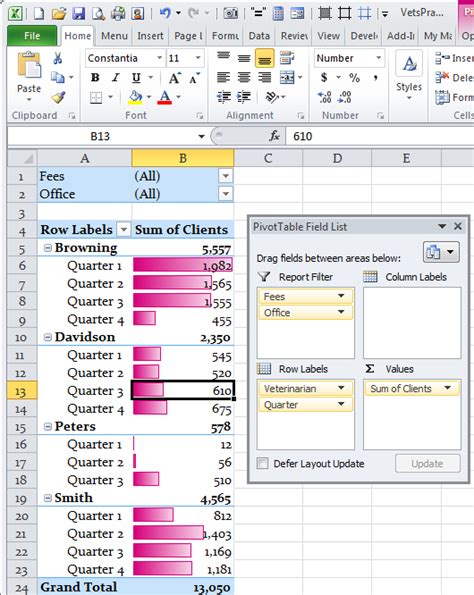Decrease font size with Shrink Font icon
The width and height of the screenshot is (474, 595).
(194, 78)
